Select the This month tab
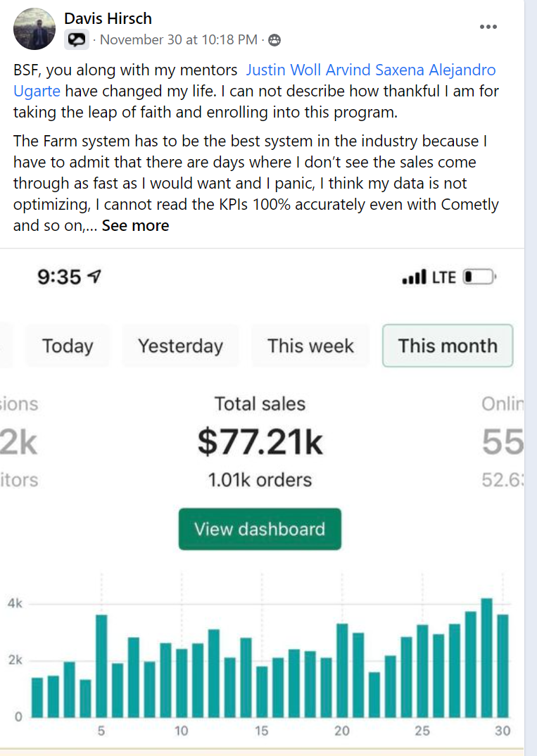The image size is (537, 756). click(448, 346)
